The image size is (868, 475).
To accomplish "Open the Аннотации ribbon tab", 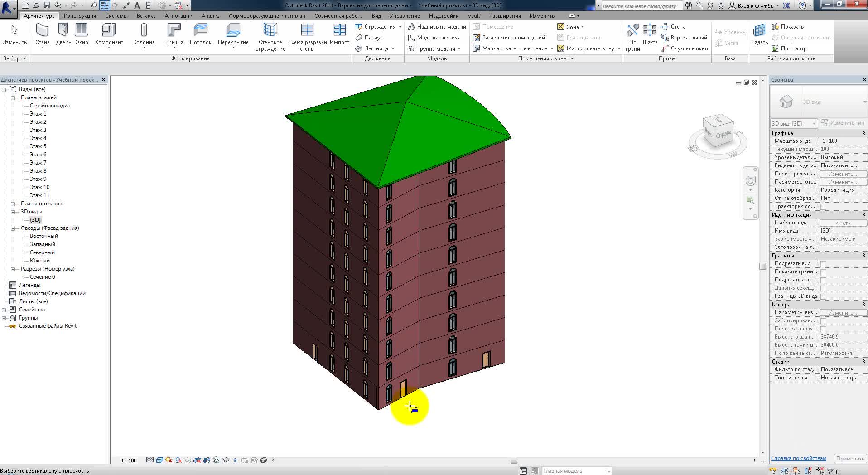I will pos(178,16).
